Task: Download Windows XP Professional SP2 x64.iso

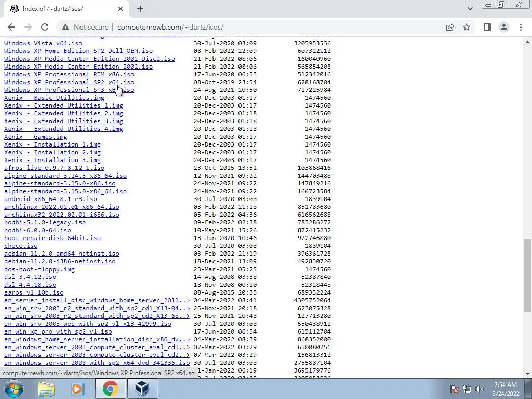Action: (x=69, y=82)
